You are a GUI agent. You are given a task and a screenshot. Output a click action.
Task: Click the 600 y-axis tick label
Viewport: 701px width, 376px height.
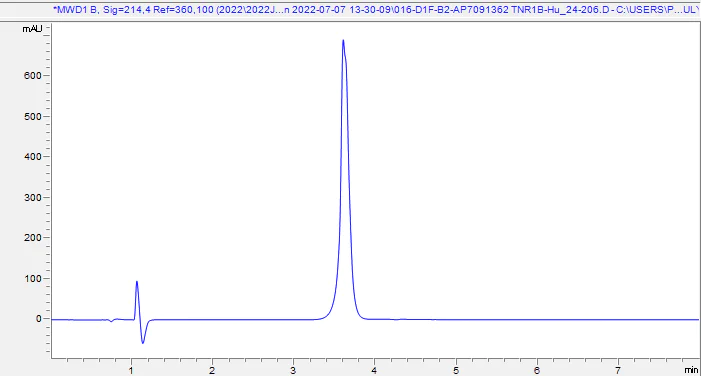tap(33, 76)
